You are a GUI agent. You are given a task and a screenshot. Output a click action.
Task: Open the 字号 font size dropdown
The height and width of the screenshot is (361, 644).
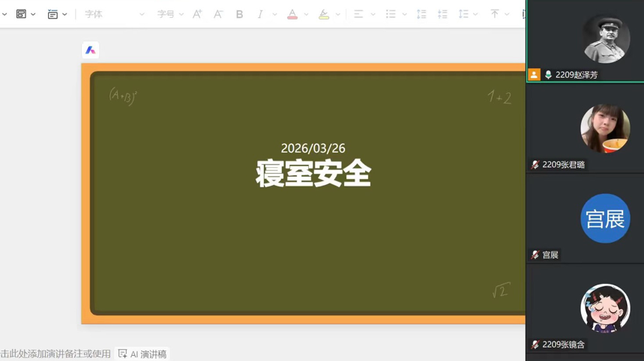pyautogui.click(x=170, y=14)
